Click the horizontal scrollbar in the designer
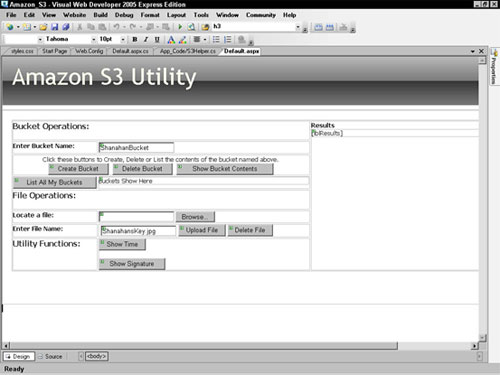The width and height of the screenshot is (500, 375). [x=203, y=346]
